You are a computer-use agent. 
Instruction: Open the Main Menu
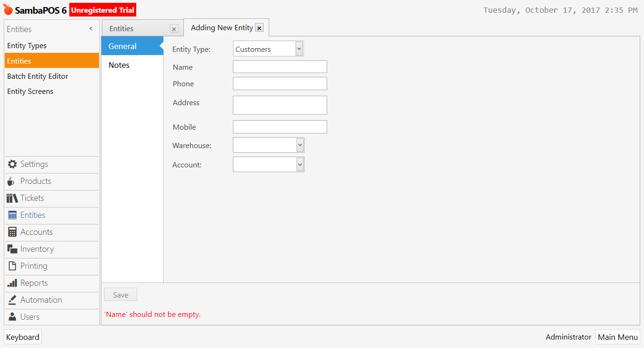point(618,337)
